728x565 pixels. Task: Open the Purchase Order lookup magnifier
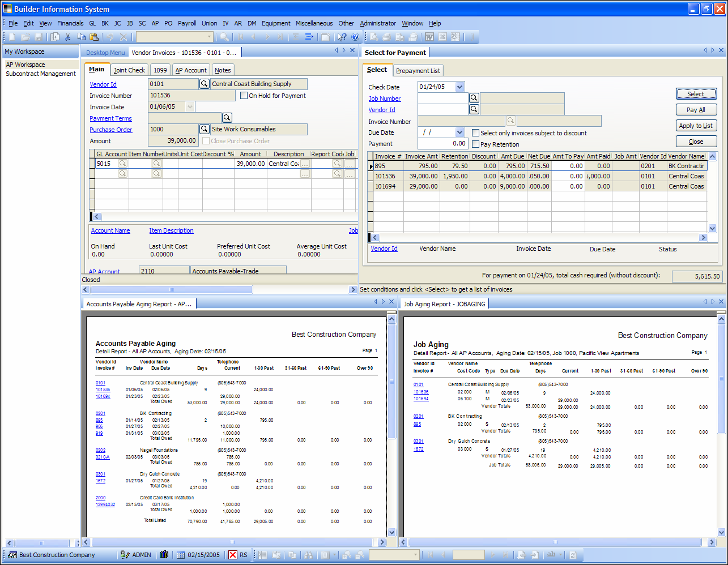204,129
